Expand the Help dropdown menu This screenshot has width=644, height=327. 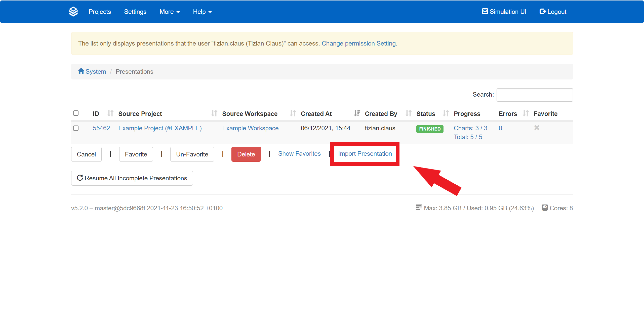(x=202, y=12)
